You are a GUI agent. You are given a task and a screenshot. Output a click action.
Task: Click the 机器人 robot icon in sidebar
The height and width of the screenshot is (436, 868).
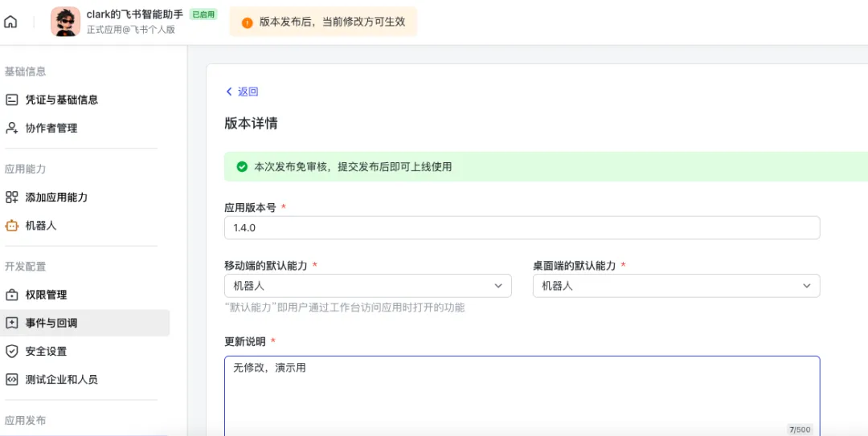11,226
